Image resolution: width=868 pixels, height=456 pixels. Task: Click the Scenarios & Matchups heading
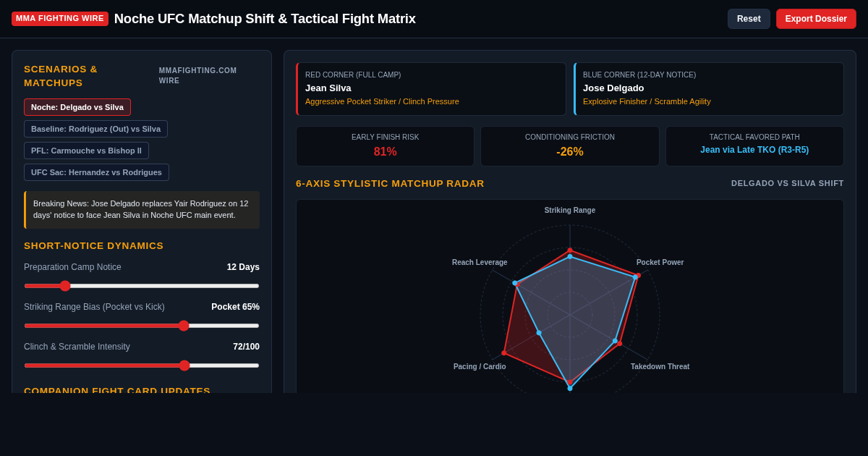click(61, 76)
